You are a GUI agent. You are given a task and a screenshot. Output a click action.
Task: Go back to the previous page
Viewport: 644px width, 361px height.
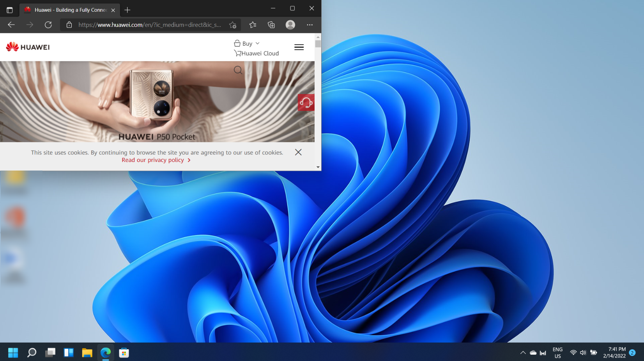coord(11,25)
